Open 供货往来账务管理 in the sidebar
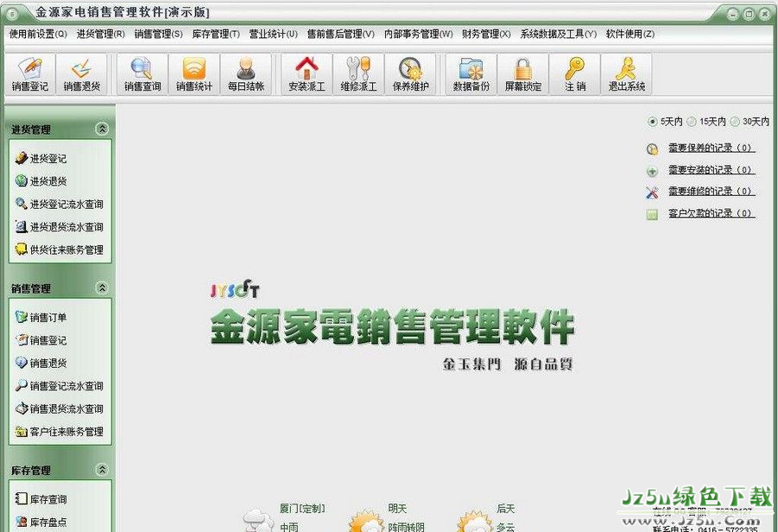This screenshot has width=778, height=532. (59, 250)
